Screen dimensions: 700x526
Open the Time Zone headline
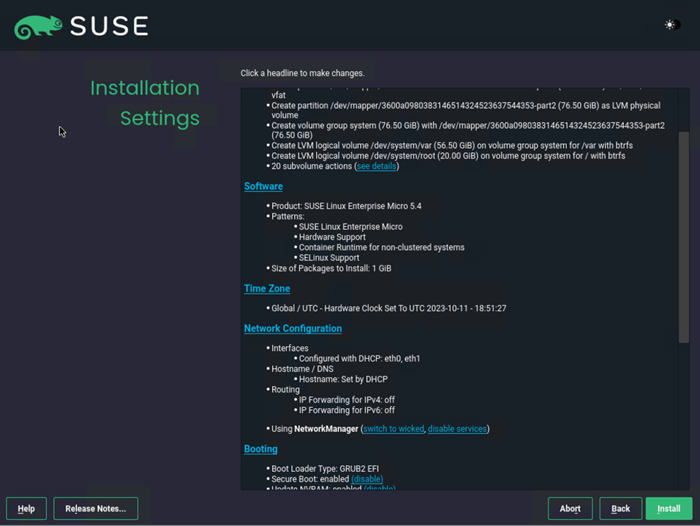pos(267,288)
